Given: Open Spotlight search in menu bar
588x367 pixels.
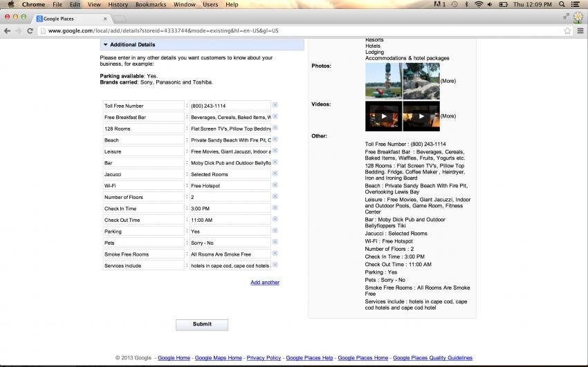Looking at the screenshot, I should click(562, 4).
